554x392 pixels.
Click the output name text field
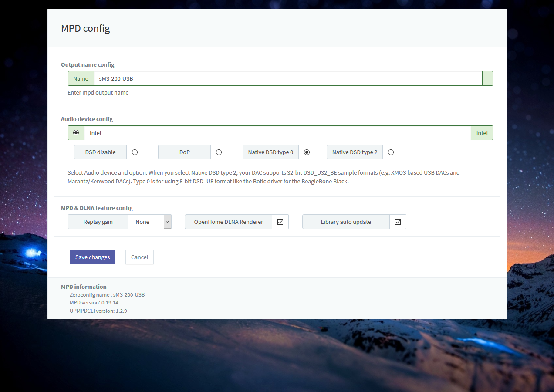[287, 79]
